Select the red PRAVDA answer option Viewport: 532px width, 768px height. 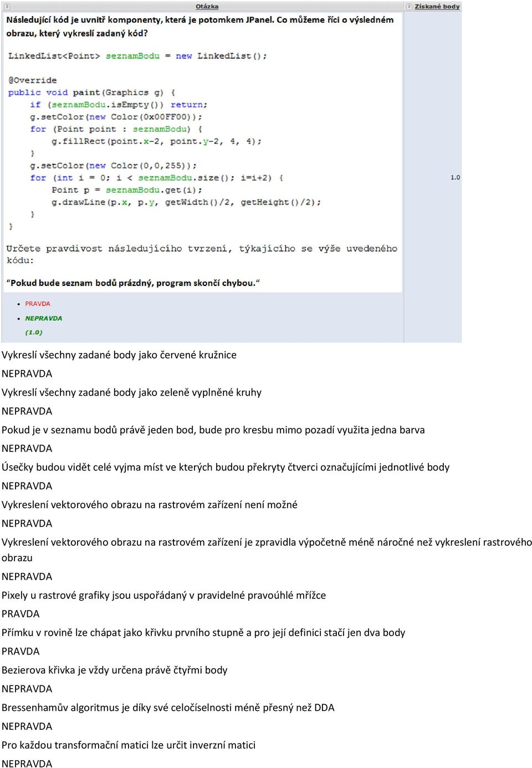(x=38, y=304)
